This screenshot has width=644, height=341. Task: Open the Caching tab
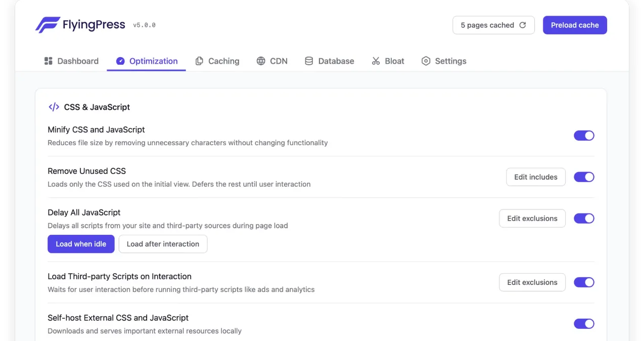[x=217, y=61]
